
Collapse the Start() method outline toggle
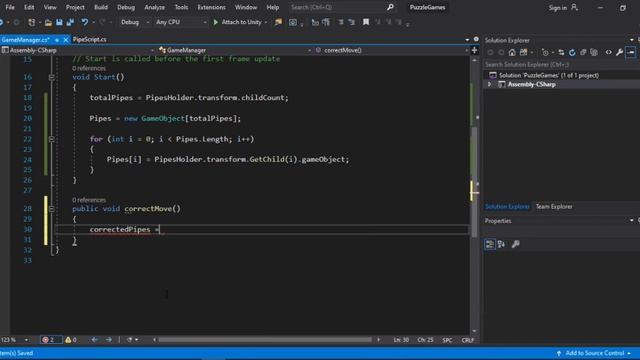(x=51, y=77)
